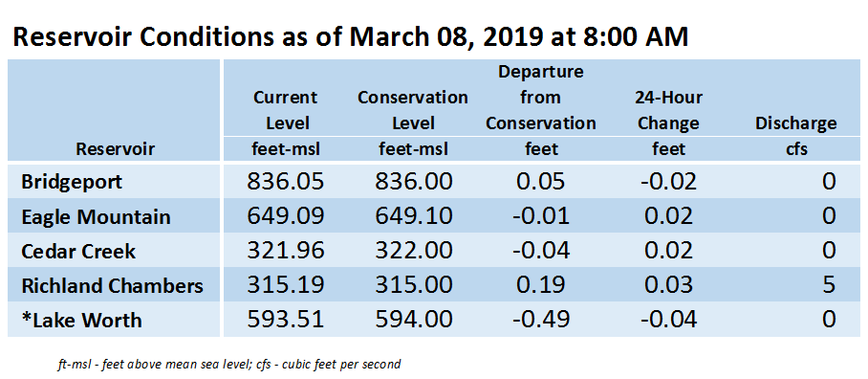Click the *Lake Worth row label
868x379 pixels.
tap(81, 321)
